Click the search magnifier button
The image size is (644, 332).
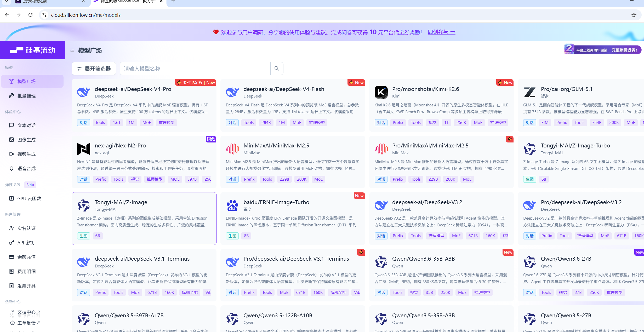point(277,68)
